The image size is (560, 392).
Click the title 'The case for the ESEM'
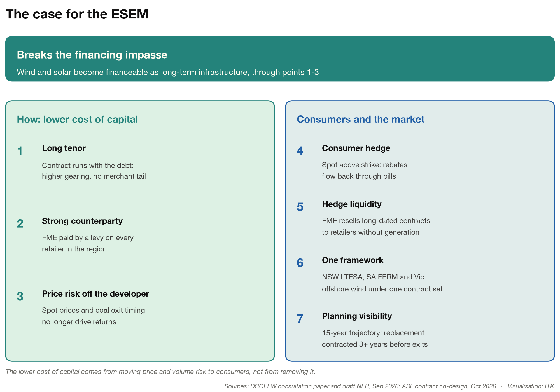click(x=77, y=14)
